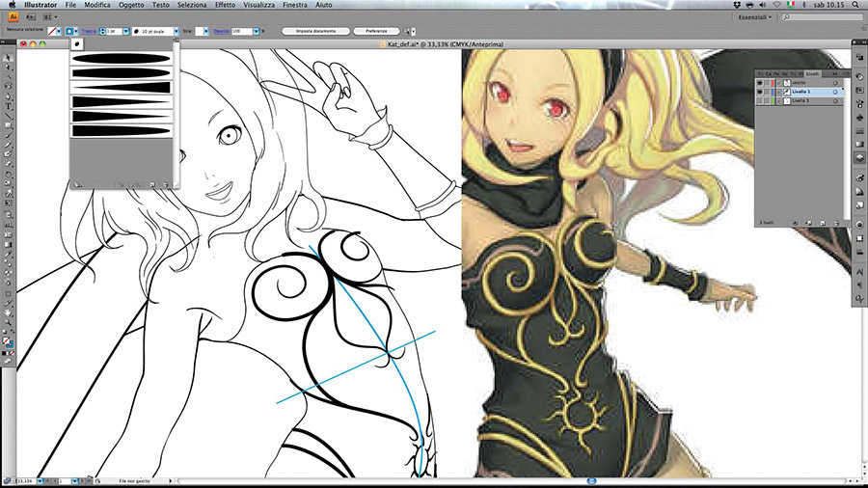Expand the vestito layer contents
Viewport: 868px width, 488px height.
point(779,83)
